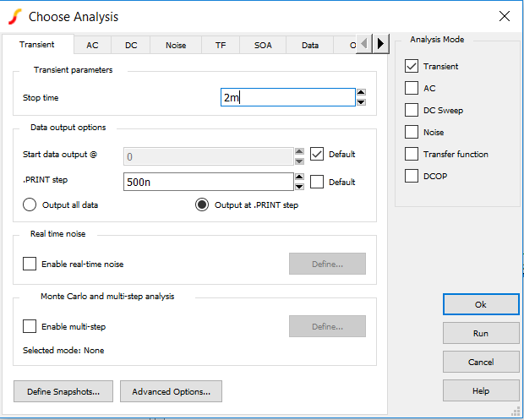Click Define Snapshots button
The height and width of the screenshot is (420, 524).
coord(63,391)
